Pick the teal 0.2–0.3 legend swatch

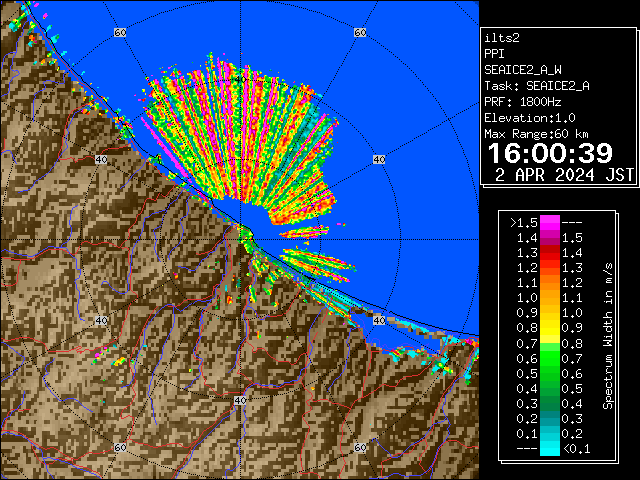coord(550,418)
